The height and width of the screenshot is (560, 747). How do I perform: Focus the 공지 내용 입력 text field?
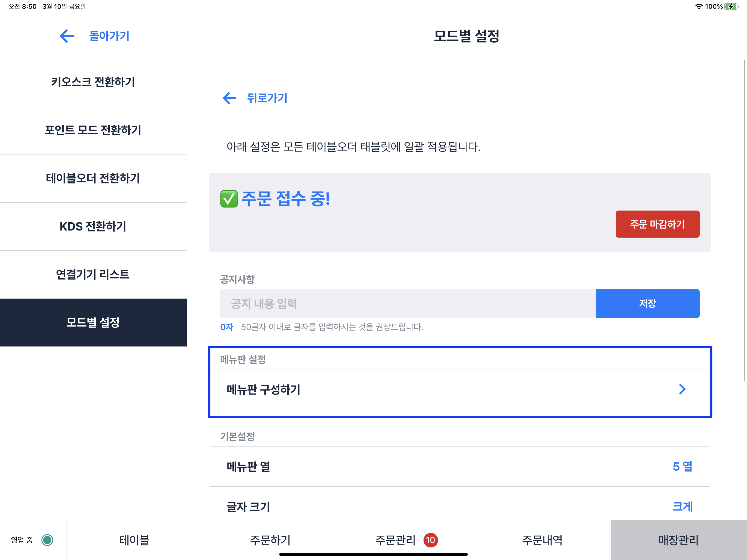(x=408, y=303)
